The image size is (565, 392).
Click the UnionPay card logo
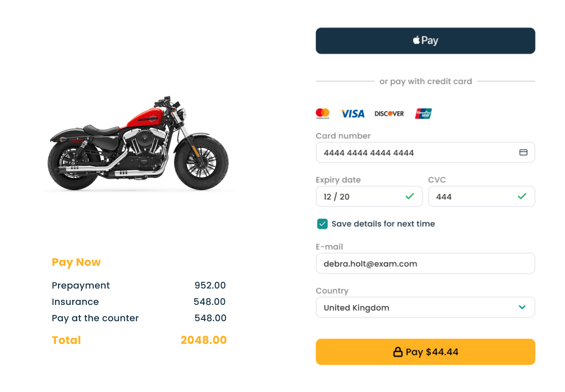[423, 113]
